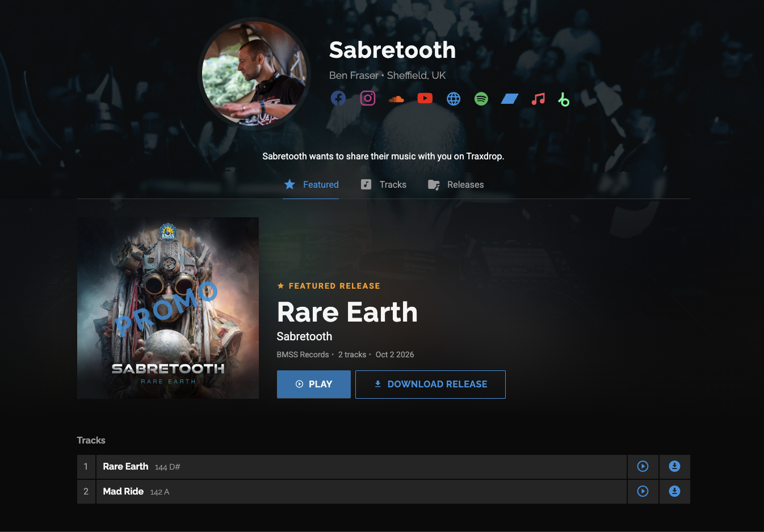Screen dimensions: 764x532
Task: Click the Rare Earth release title
Action: pyautogui.click(x=347, y=312)
